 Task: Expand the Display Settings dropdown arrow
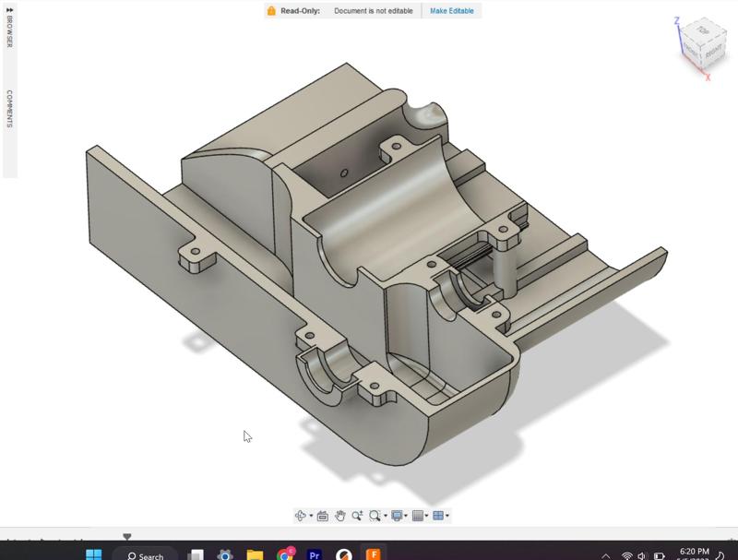407,517
